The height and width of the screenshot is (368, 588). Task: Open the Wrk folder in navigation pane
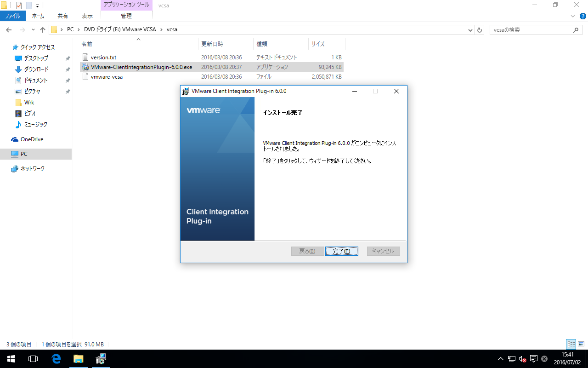tap(29, 103)
